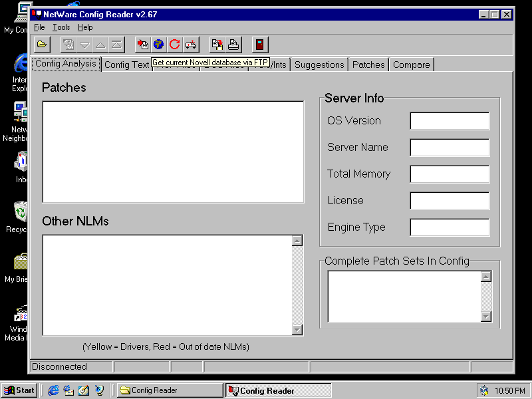Click the Engine Type field
Image resolution: width=532 pixels, height=399 pixels.
pos(450,227)
